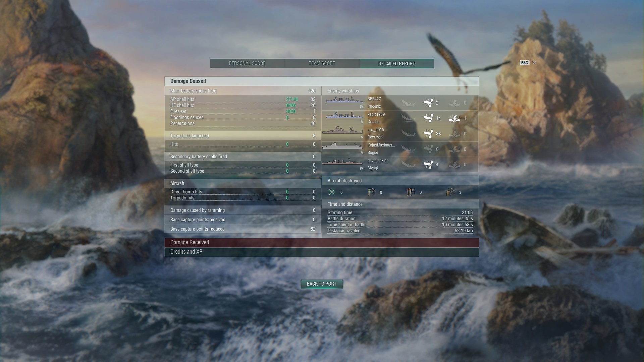This screenshot has width=644, height=362.
Task: Click the BBB427 player name
Action: [374, 99]
